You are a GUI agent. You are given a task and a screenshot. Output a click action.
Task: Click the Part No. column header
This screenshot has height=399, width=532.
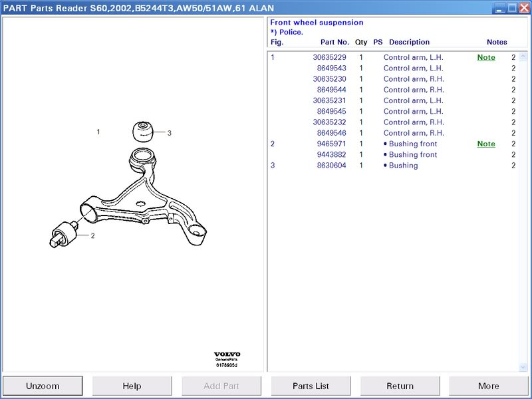[334, 42]
